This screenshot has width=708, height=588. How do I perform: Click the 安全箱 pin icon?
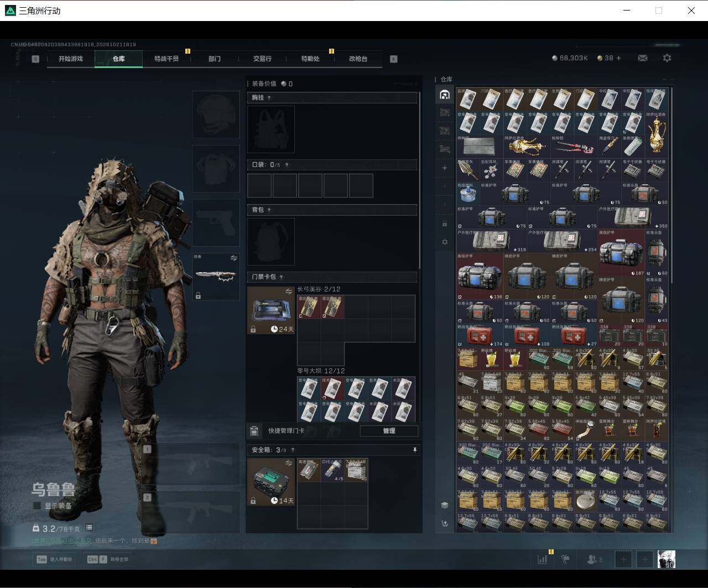coord(415,450)
